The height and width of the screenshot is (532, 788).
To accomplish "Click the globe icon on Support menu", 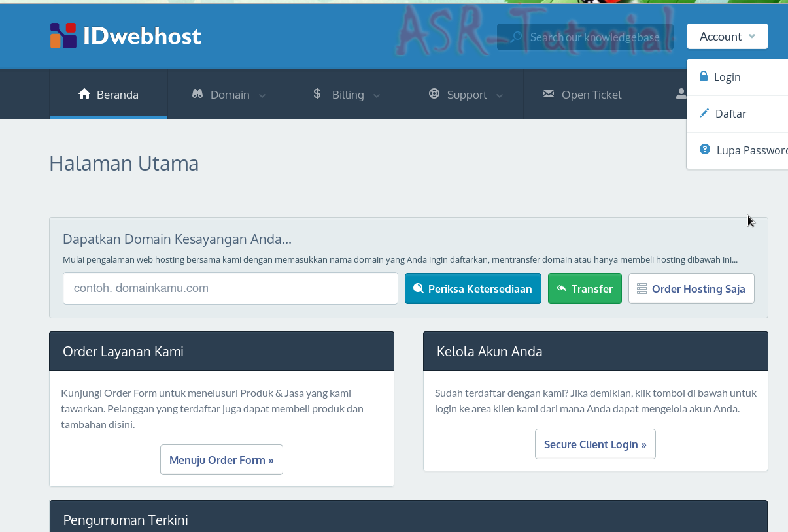I will (434, 94).
